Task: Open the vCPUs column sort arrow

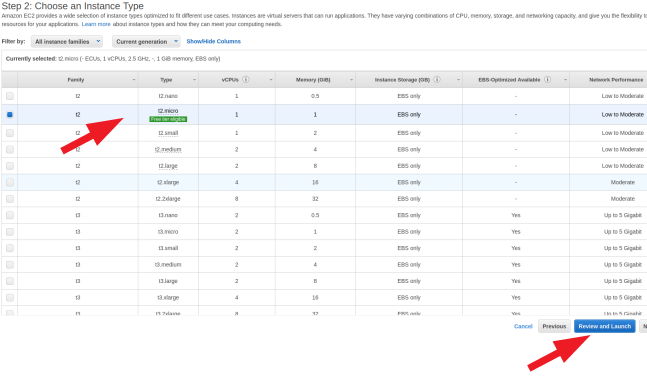Action: (x=271, y=80)
